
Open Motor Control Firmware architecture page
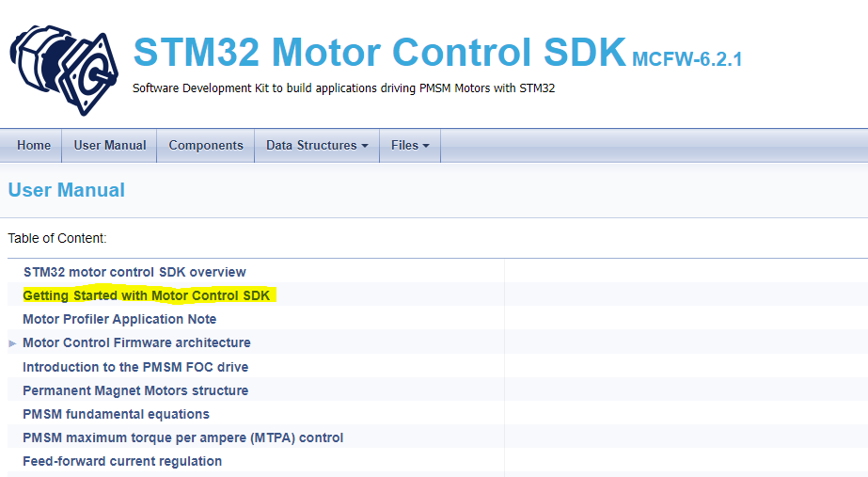[x=136, y=342]
